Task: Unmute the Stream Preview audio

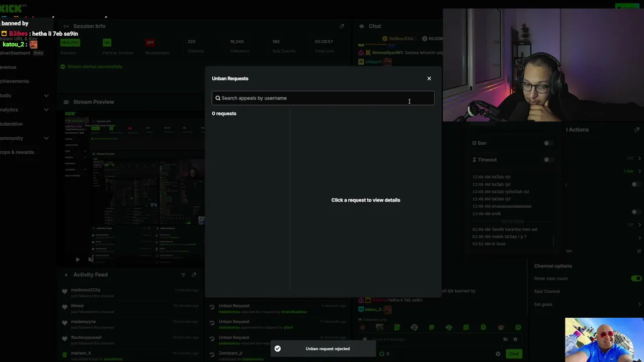Action: coord(91,259)
